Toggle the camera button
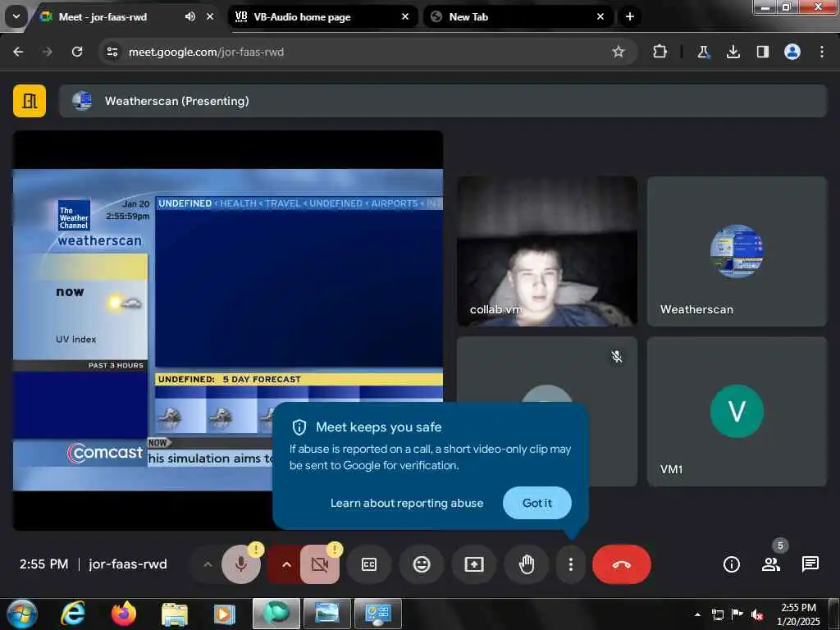Screen dimensions: 840x630 319,564
